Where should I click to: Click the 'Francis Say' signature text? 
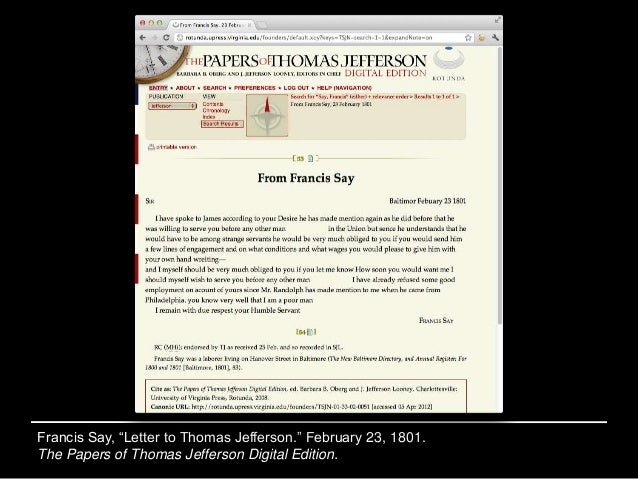[436, 321]
